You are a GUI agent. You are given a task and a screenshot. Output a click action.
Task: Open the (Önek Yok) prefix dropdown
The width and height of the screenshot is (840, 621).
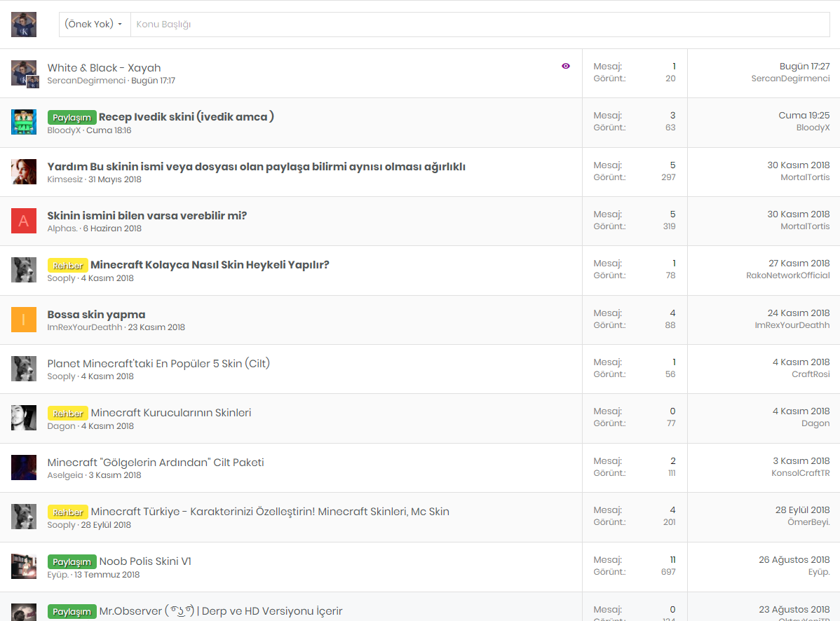tap(94, 24)
